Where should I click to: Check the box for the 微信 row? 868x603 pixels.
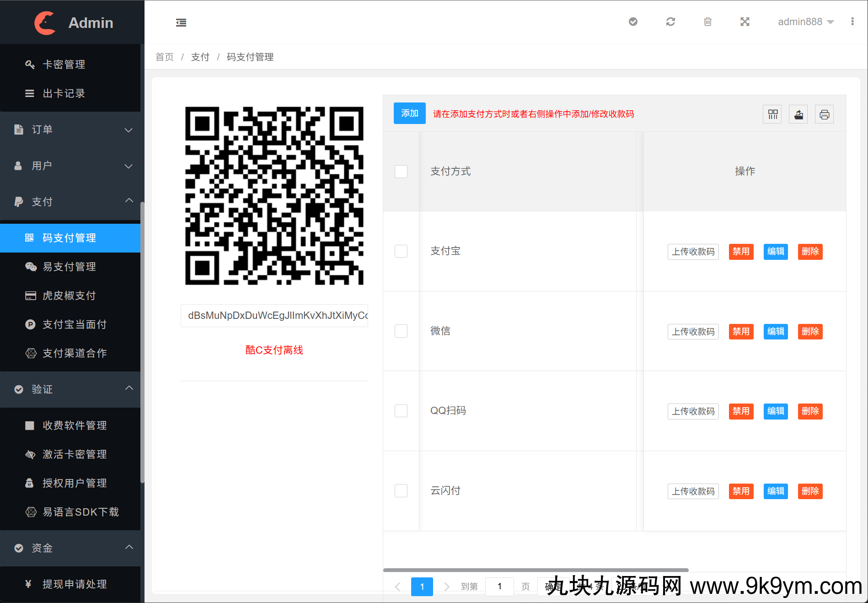tap(401, 331)
